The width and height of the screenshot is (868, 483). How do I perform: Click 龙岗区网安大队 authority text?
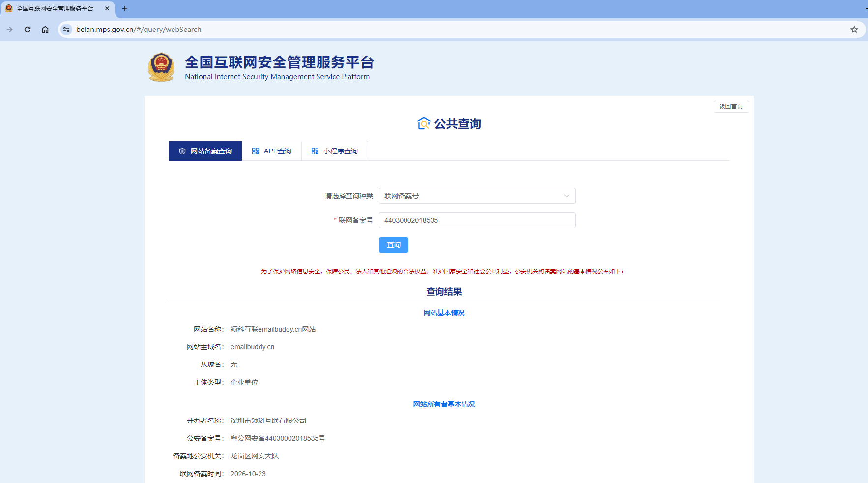coord(255,456)
